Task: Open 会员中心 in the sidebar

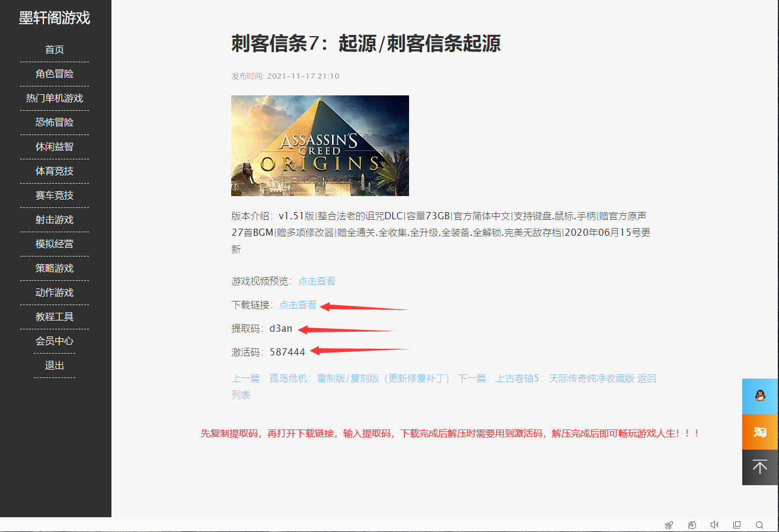Action: point(55,341)
